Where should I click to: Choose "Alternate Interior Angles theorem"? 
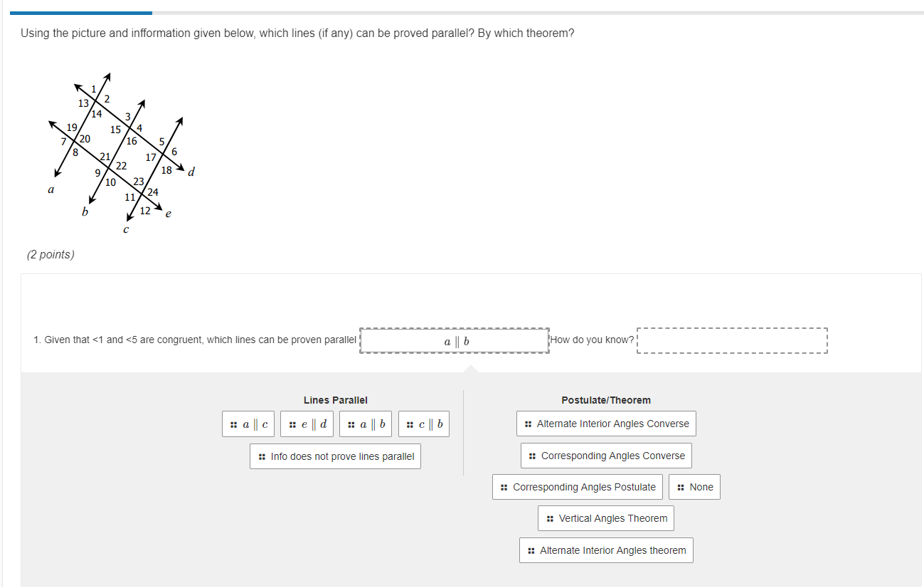(605, 550)
